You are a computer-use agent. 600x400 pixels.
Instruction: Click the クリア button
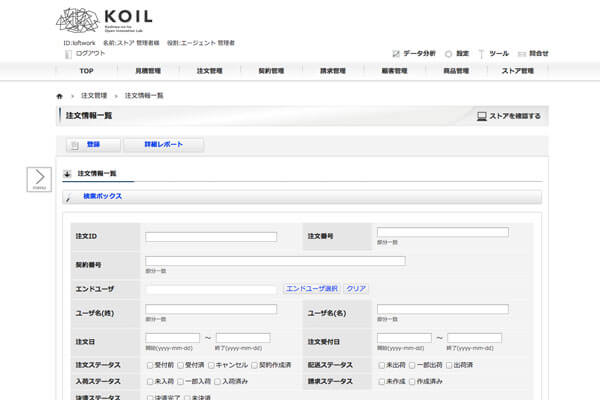pos(356,288)
